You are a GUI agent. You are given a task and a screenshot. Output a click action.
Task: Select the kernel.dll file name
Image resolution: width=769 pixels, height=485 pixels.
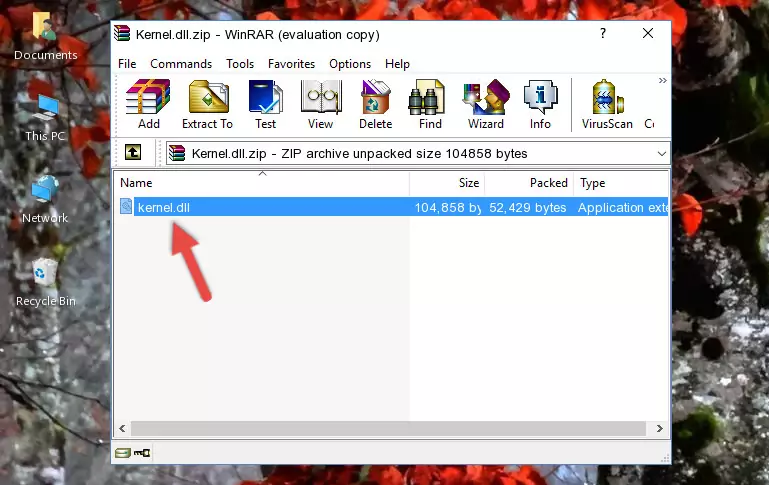point(163,207)
